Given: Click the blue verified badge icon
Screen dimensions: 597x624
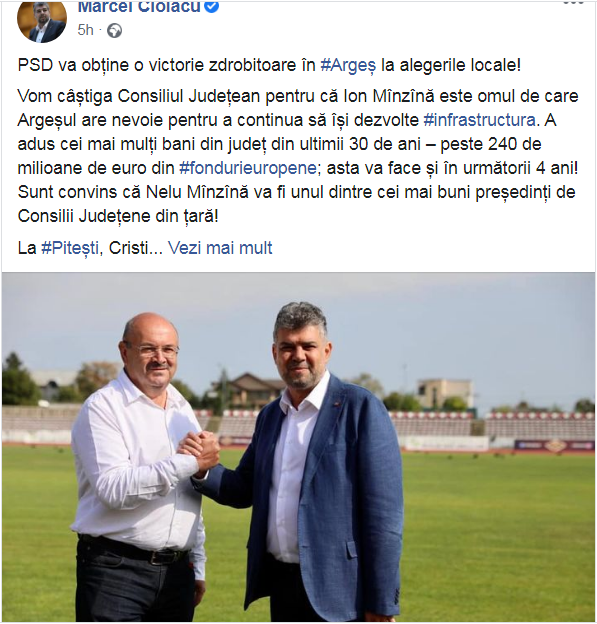Looking at the screenshot, I should point(213,6).
